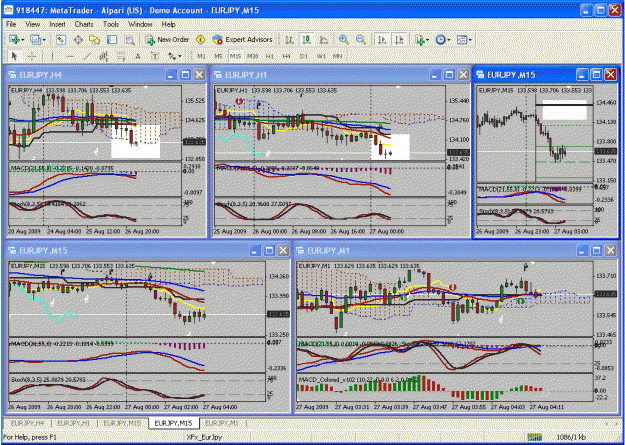625x445 pixels.
Task: Select the text tool marked A
Action: 138,56
